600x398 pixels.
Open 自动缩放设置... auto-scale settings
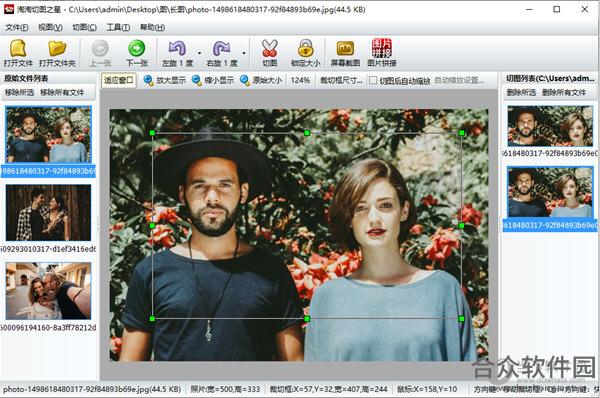coord(459,80)
